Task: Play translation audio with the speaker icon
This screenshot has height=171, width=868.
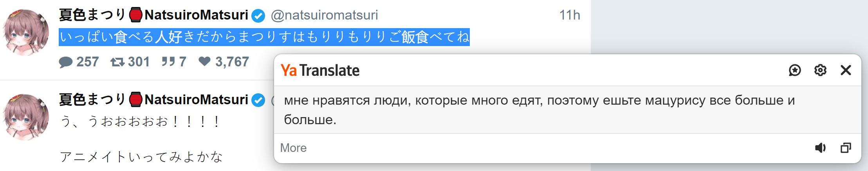Action: pos(820,148)
